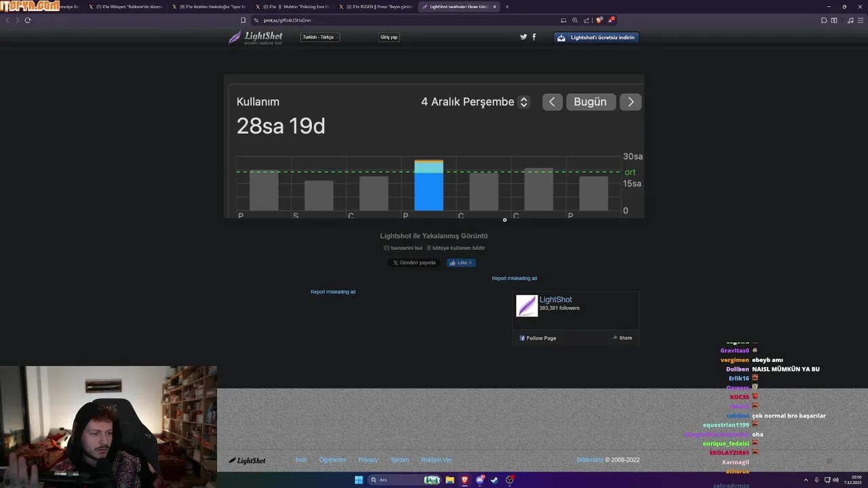Click the Giriş yap button

(x=389, y=37)
